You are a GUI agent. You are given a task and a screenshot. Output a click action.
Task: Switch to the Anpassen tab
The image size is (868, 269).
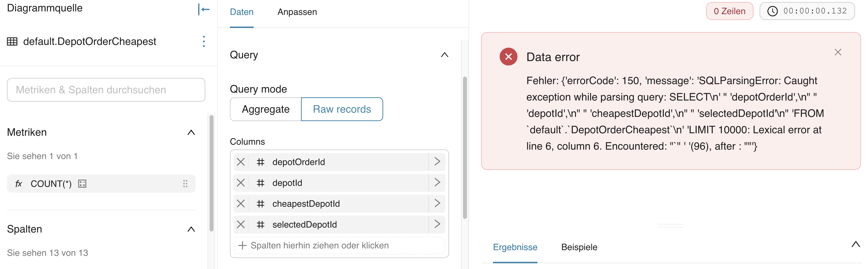[297, 12]
